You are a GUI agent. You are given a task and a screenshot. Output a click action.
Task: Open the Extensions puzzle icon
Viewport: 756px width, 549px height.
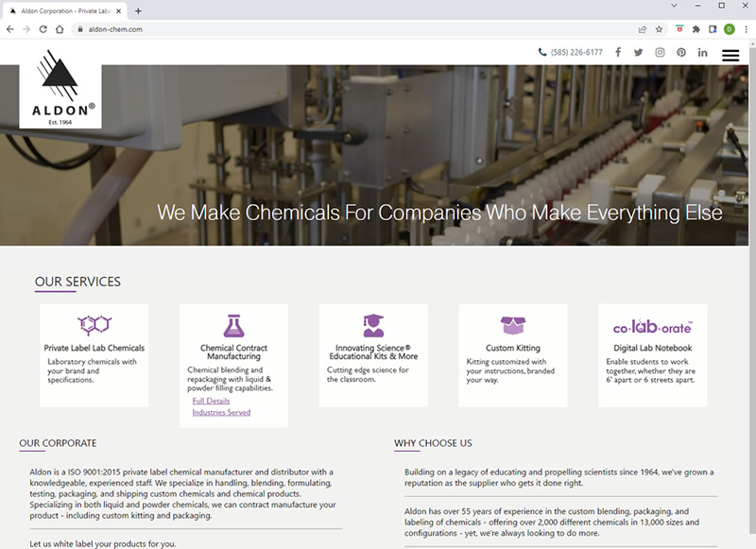tap(696, 29)
